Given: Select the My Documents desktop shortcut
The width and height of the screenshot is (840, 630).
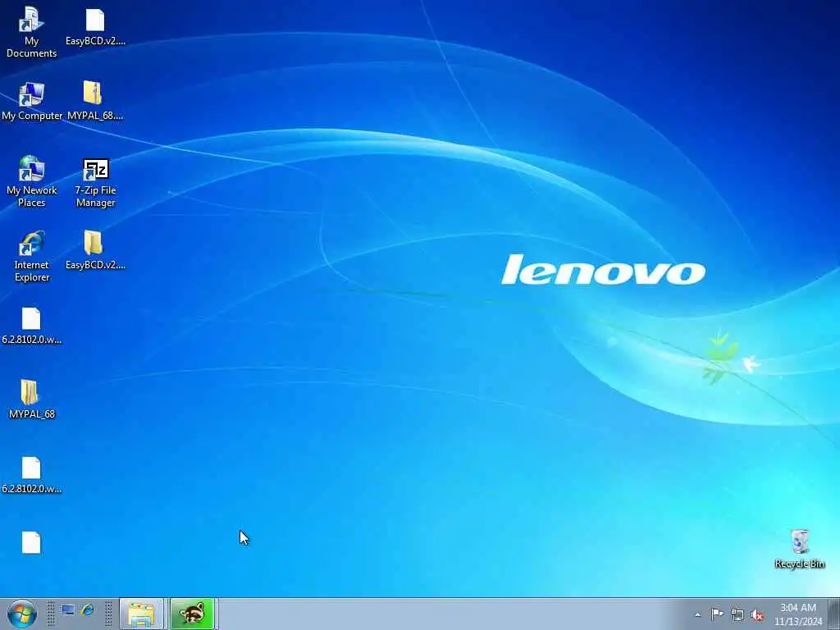Looking at the screenshot, I should pyautogui.click(x=31, y=32).
